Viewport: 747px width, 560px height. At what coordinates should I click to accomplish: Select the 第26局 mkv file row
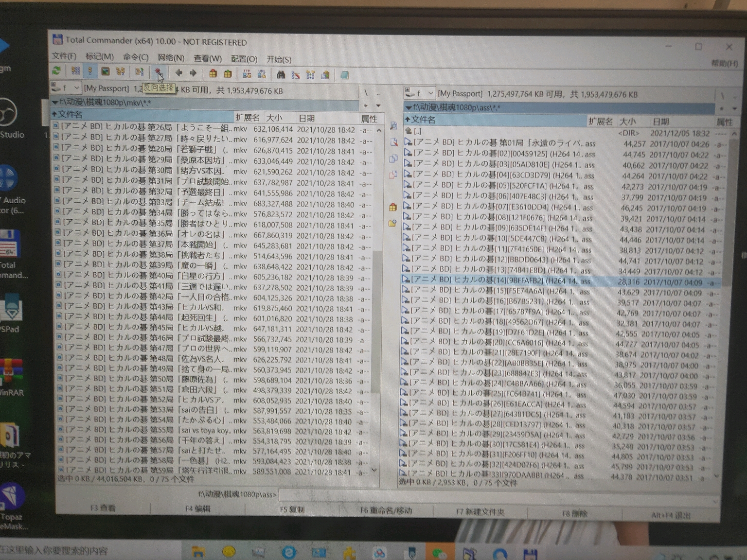212,128
